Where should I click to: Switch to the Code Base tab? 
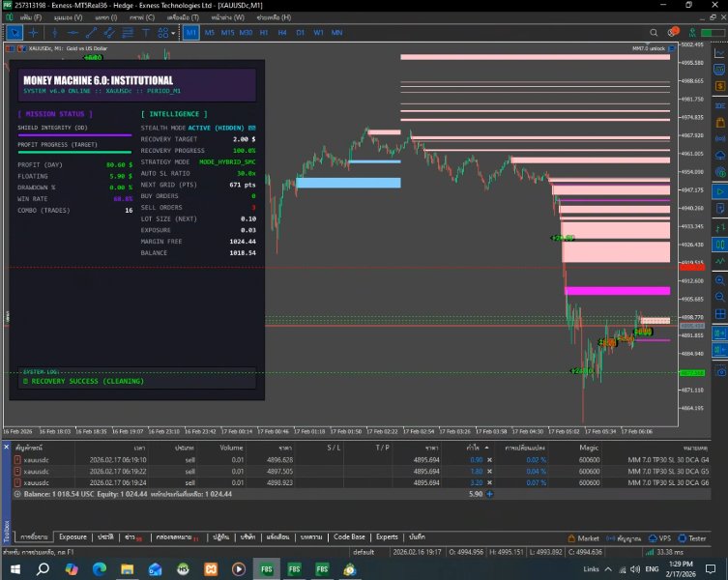(x=349, y=536)
